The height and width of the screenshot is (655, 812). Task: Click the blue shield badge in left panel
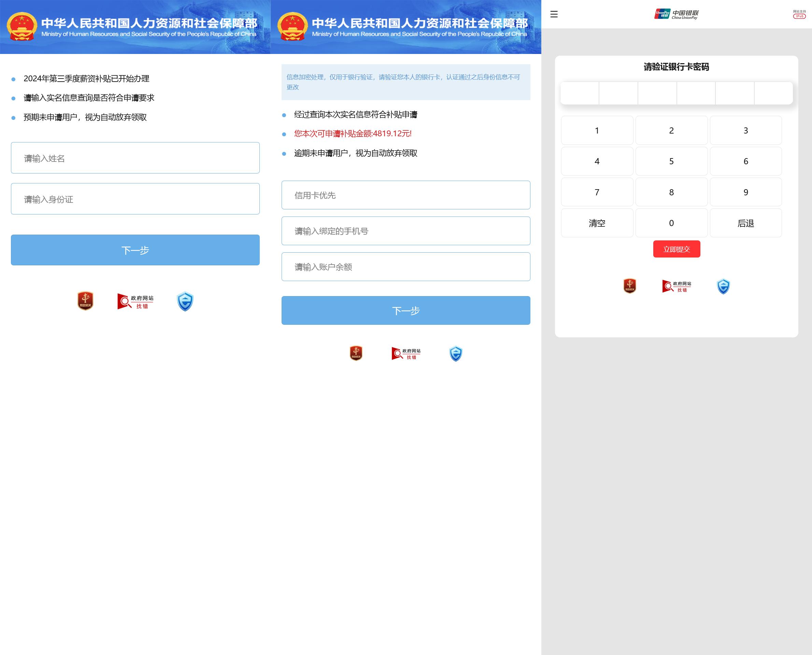coord(185,302)
